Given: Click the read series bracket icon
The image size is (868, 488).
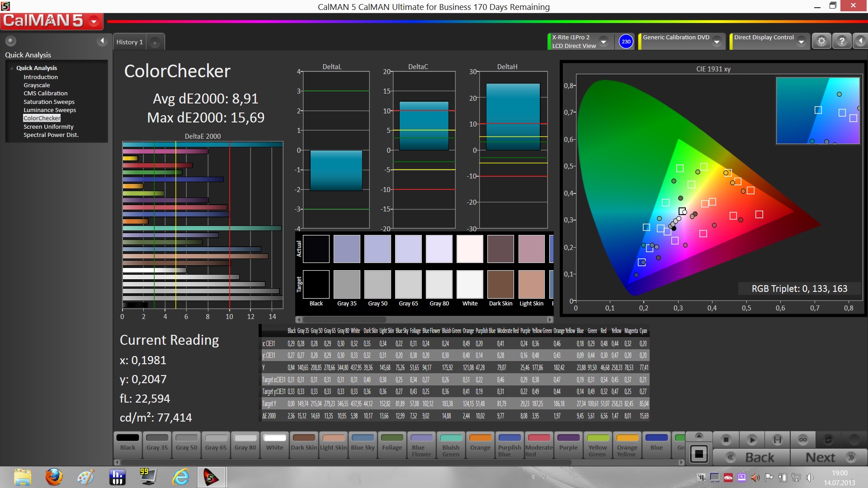Looking at the screenshot, I should point(778,440).
